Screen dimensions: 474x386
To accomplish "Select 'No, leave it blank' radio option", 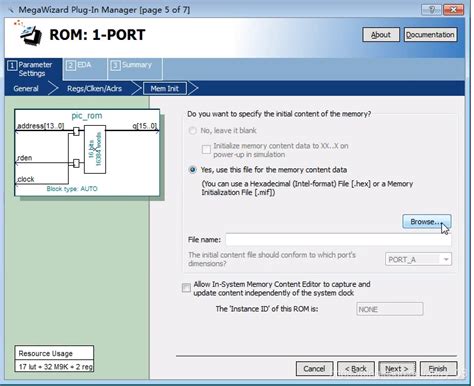I will point(193,130).
